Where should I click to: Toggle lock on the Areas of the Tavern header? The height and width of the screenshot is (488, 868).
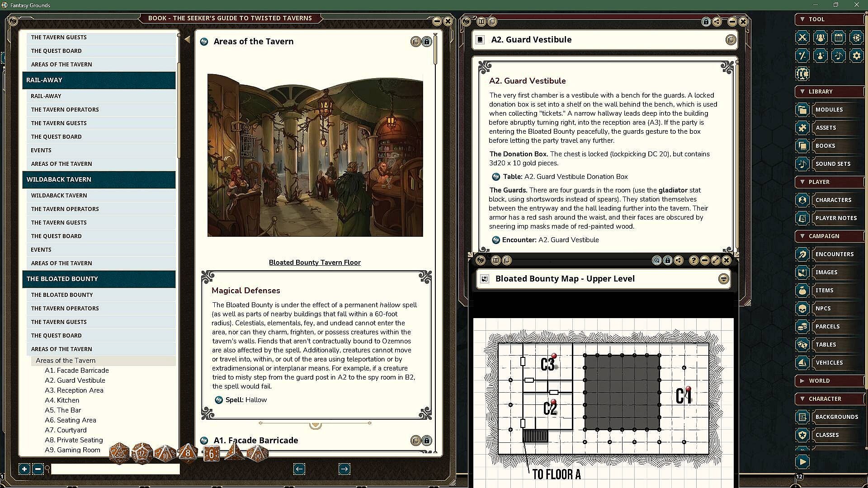[x=426, y=42]
